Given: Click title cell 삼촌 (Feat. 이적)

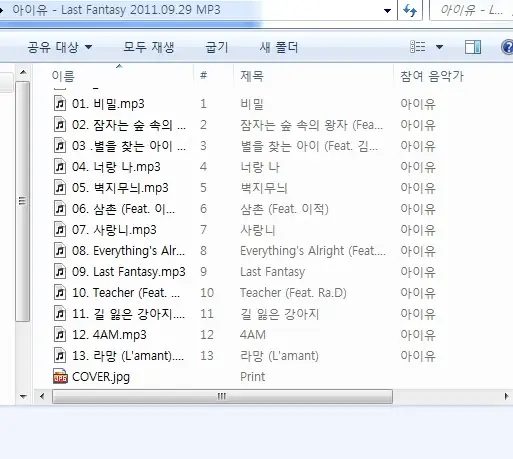Looking at the screenshot, I should click(284, 209).
